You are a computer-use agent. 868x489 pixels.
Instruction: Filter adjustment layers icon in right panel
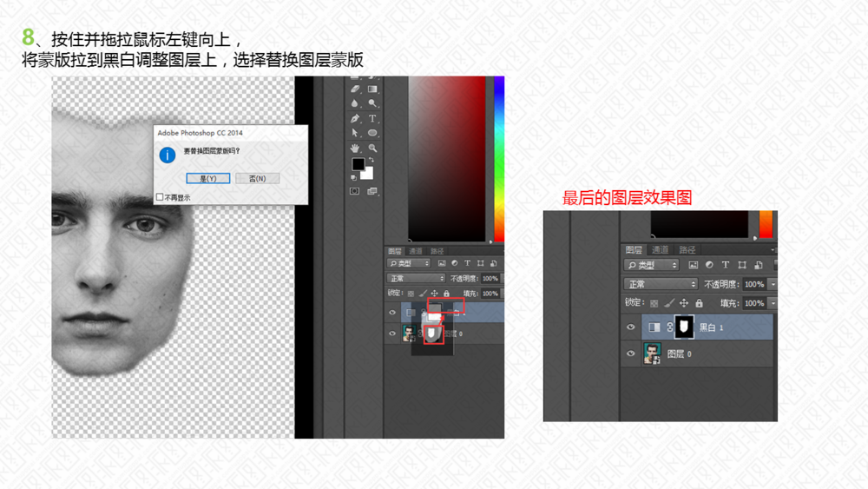click(x=709, y=265)
